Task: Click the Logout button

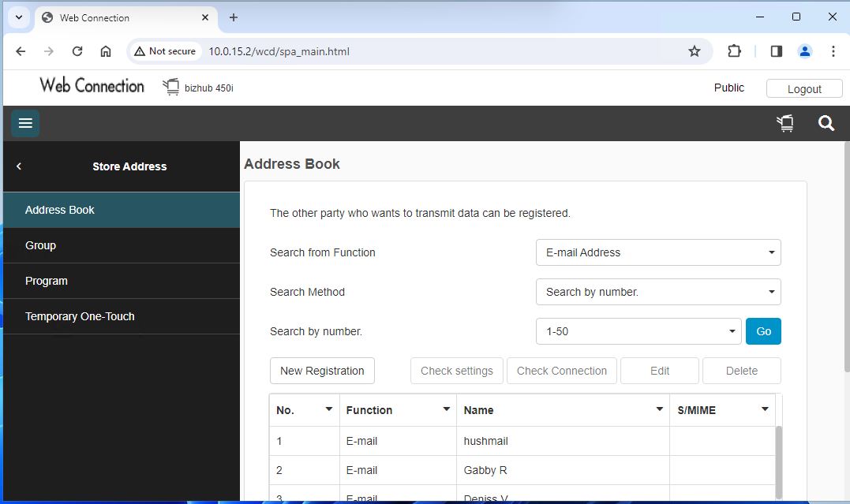Action: 804,89
